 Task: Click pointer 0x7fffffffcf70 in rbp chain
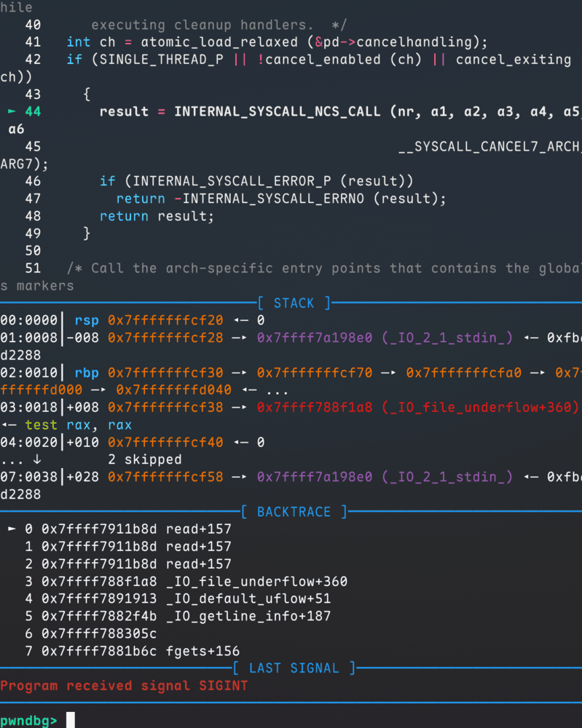coord(315,373)
